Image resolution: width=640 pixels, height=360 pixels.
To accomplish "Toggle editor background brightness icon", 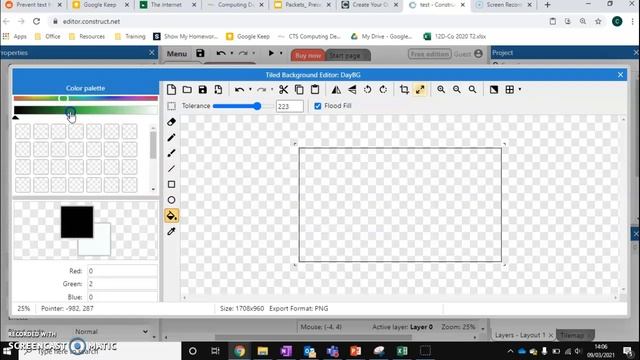I will pyautogui.click(x=494, y=89).
